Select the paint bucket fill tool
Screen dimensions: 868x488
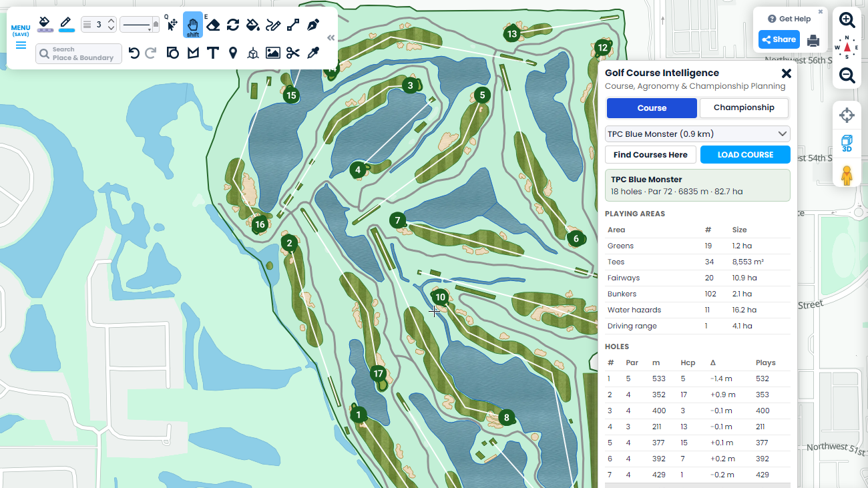253,25
